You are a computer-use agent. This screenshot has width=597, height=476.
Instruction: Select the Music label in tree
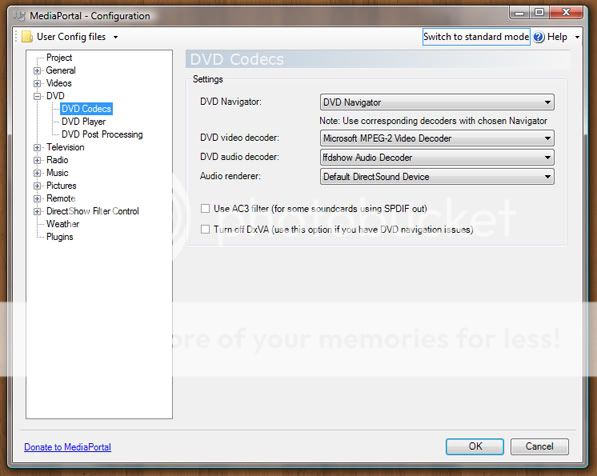coord(57,173)
